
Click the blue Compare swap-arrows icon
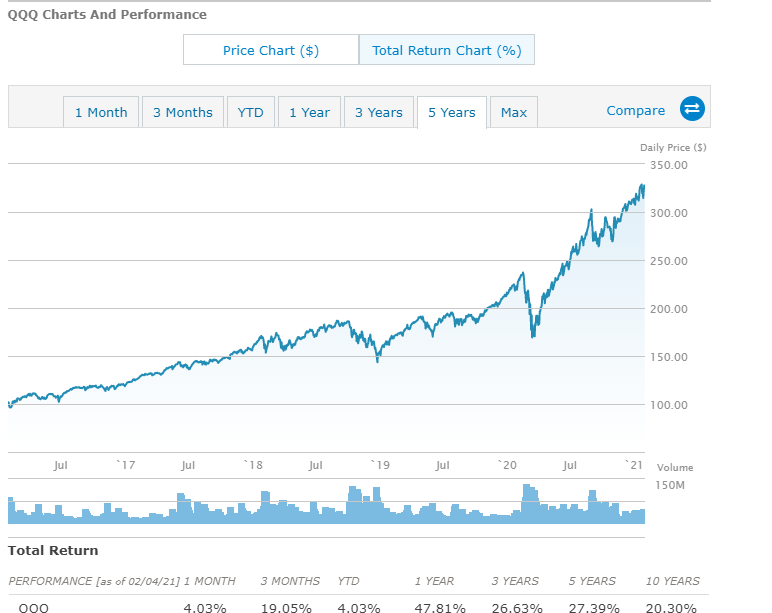tap(692, 109)
